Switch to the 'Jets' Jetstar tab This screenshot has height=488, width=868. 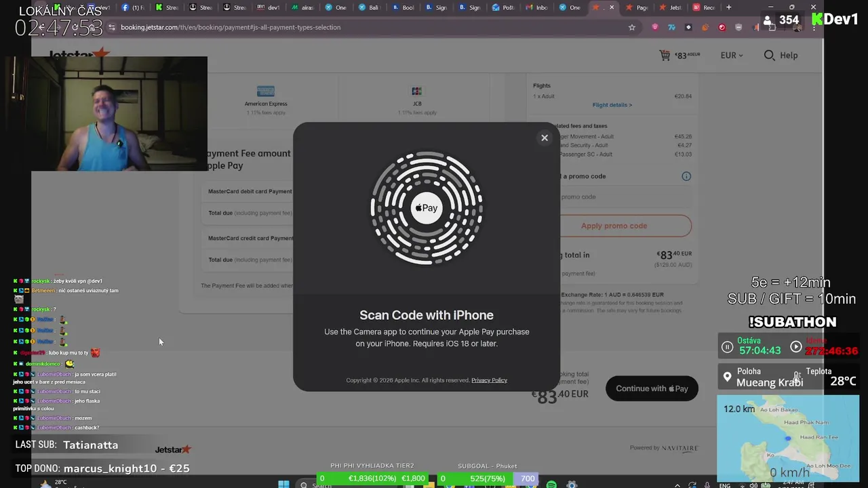pyautogui.click(x=671, y=7)
